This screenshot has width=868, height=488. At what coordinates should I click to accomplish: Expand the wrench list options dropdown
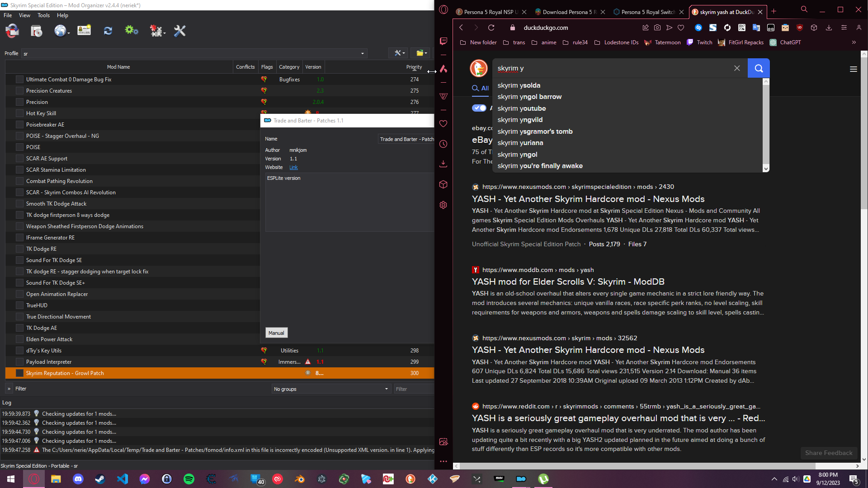[398, 53]
